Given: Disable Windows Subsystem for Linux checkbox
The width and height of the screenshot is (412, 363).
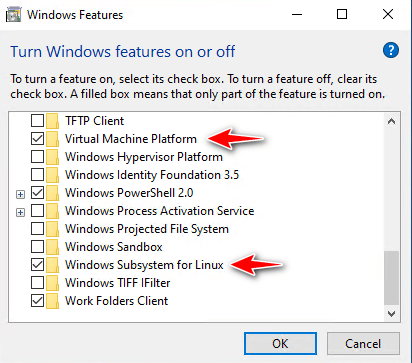Looking at the screenshot, I should click(x=37, y=265).
